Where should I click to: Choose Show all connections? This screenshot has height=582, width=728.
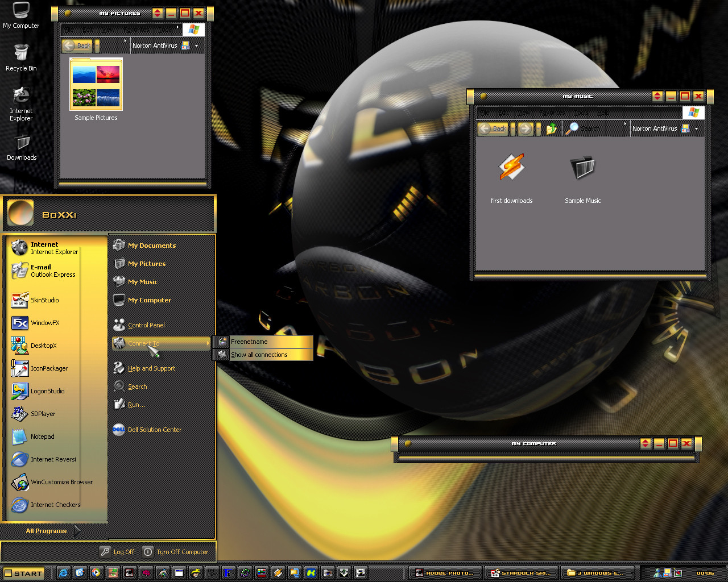click(x=263, y=355)
